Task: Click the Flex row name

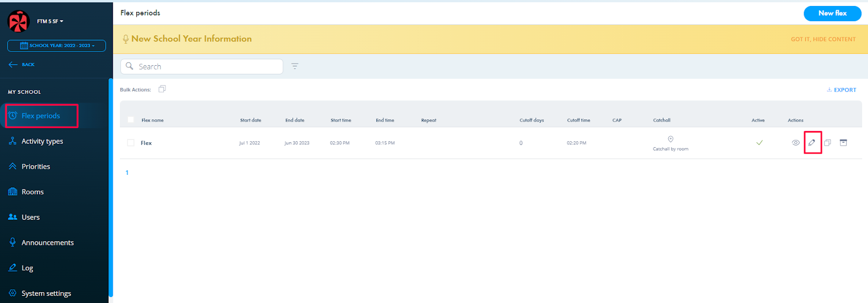Action: 146,143
